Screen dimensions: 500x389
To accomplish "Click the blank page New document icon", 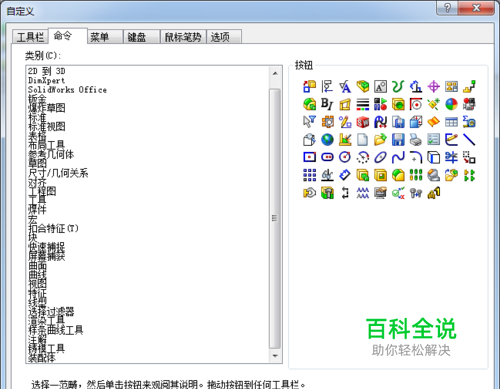I will tap(362, 140).
